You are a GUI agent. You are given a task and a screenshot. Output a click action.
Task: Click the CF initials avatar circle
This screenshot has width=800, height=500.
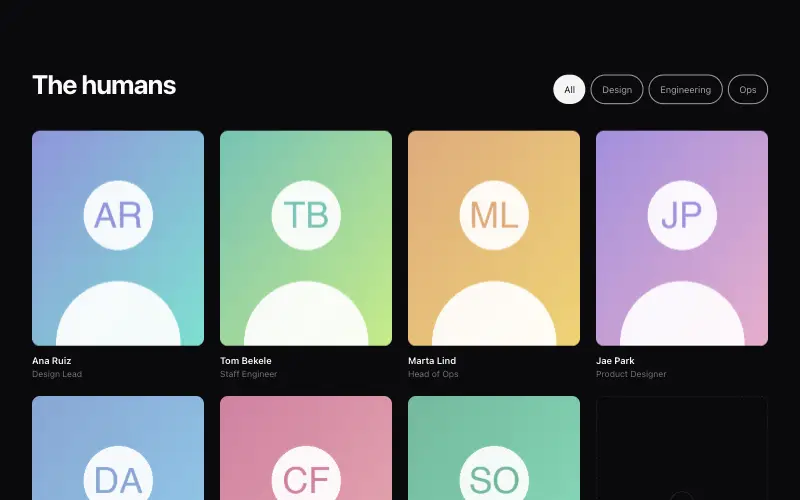306,473
